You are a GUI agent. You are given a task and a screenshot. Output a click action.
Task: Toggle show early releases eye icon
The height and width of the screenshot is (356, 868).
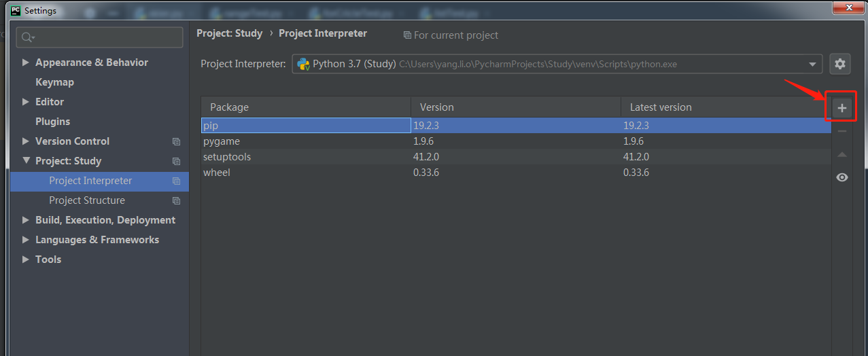click(x=842, y=177)
